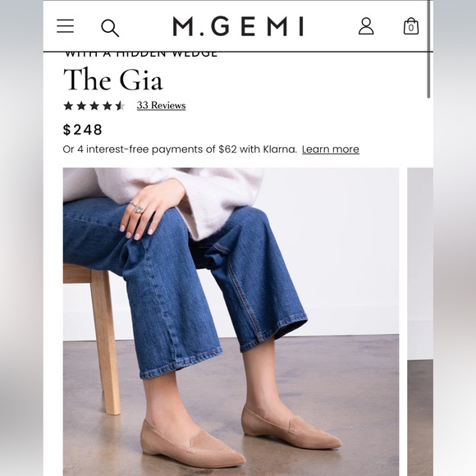
Task: Click the page's vertical scrollbar
Action: 428,49
